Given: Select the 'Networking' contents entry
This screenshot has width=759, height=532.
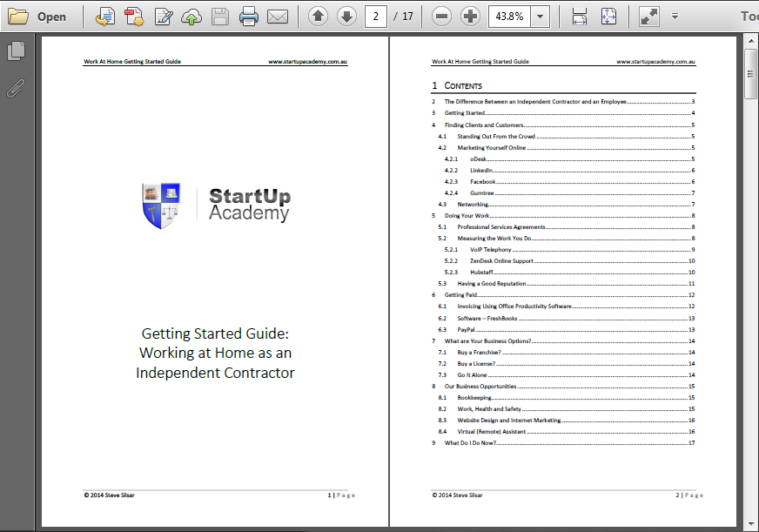Looking at the screenshot, I should pyautogui.click(x=567, y=205).
